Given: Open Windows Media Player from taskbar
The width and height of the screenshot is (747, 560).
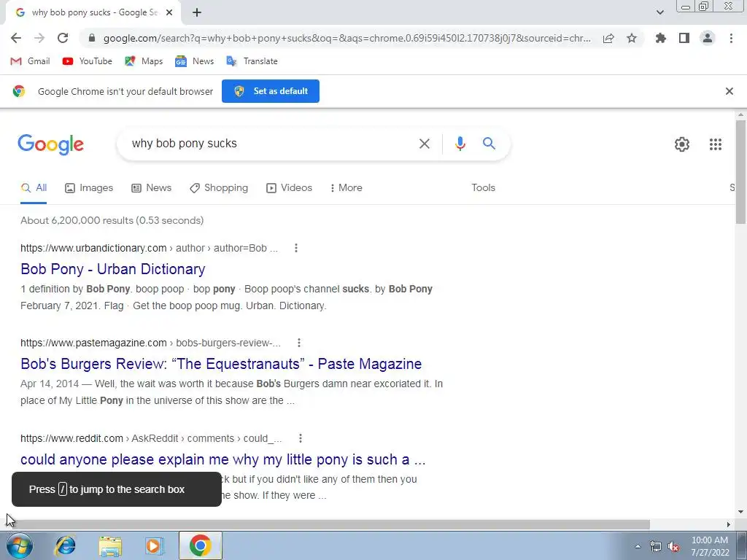Looking at the screenshot, I should (154, 545).
